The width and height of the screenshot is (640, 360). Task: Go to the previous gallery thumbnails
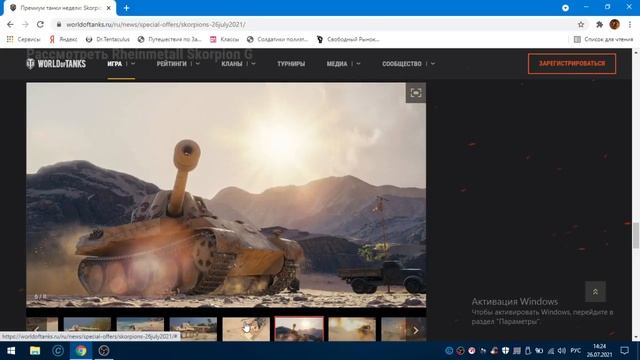[x=36, y=329]
